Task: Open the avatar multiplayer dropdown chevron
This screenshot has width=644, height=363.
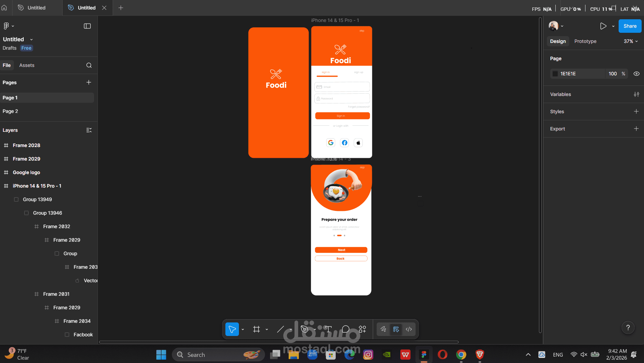Action: [x=562, y=26]
